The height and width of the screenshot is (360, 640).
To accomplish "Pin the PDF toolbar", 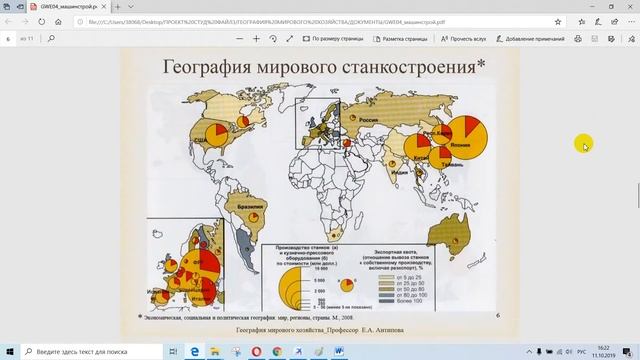I will pyautogui.click(x=631, y=39).
